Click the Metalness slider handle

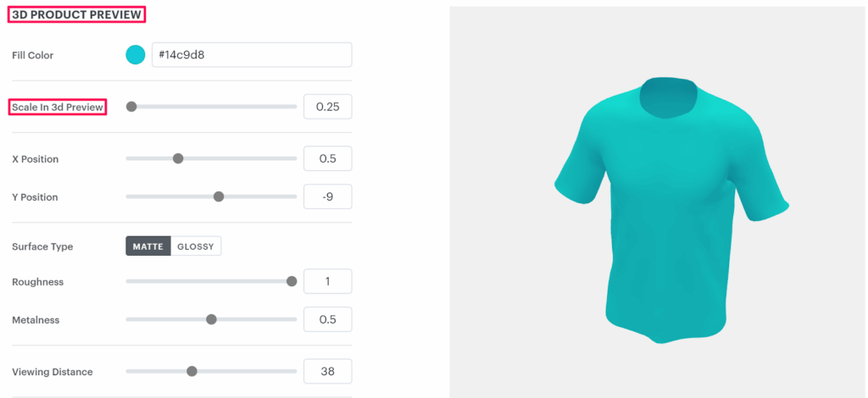211,319
